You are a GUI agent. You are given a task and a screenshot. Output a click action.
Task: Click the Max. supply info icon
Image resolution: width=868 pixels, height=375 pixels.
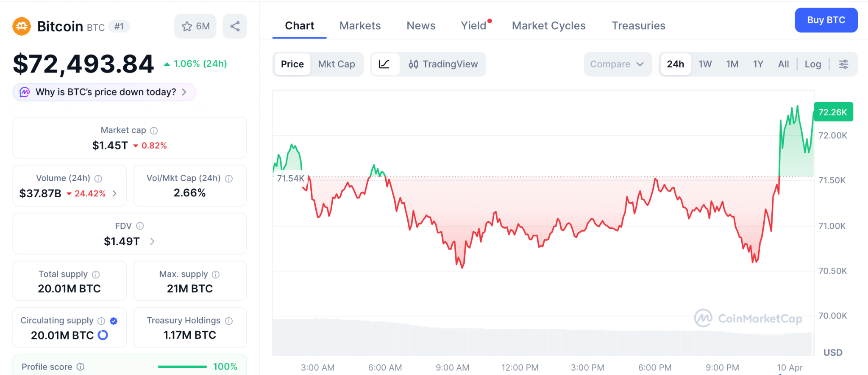click(x=216, y=274)
